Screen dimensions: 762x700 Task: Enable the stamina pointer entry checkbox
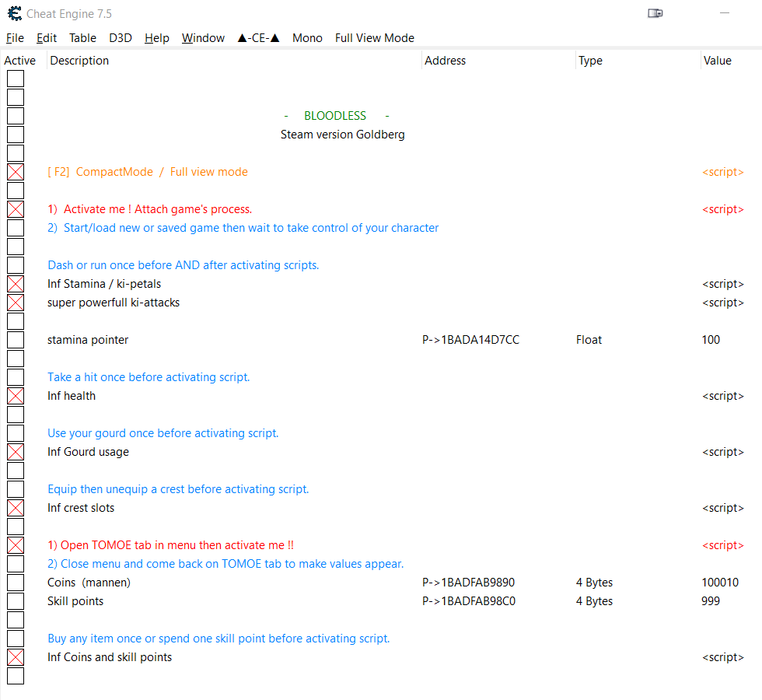pyautogui.click(x=16, y=340)
